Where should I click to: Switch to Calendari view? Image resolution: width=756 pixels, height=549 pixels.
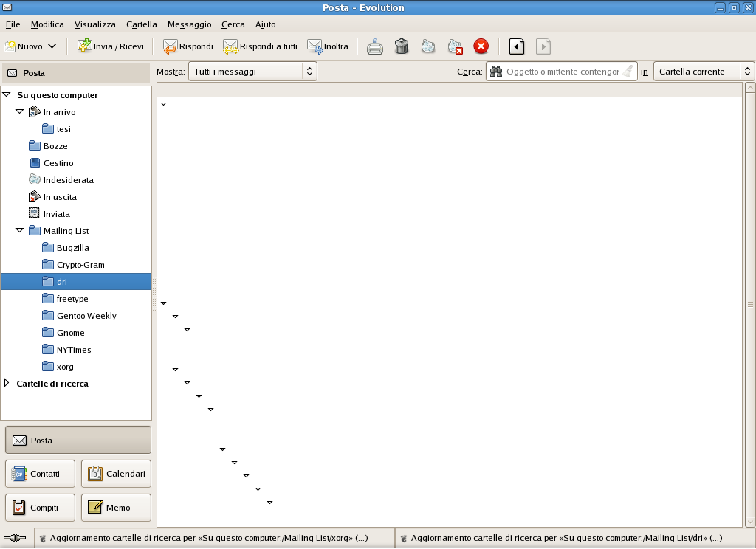[116, 474]
